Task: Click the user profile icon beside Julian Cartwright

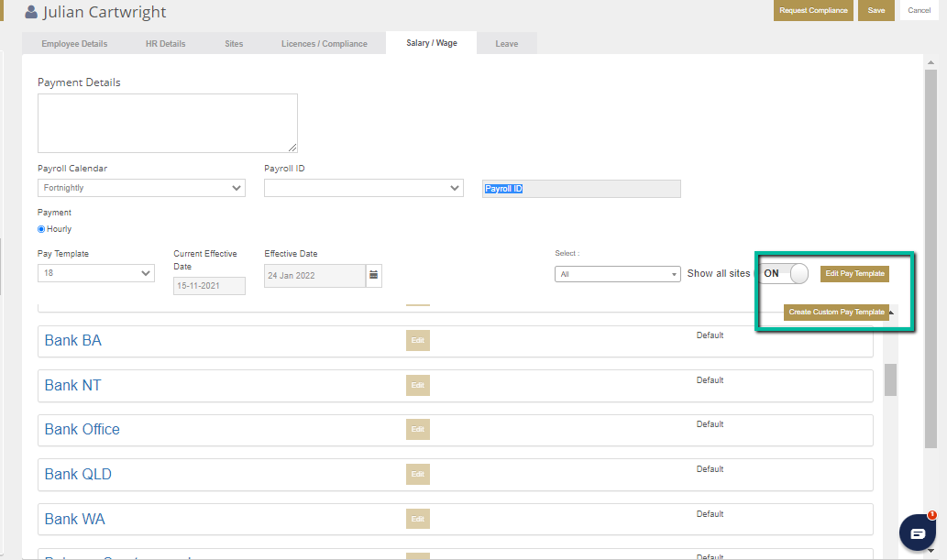Action: 31,12
